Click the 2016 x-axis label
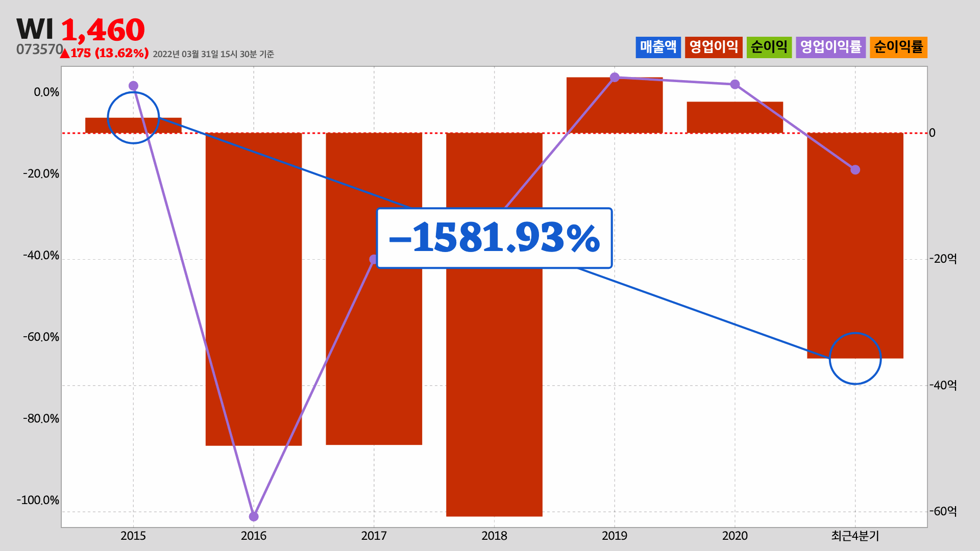The height and width of the screenshot is (551, 980). (254, 536)
